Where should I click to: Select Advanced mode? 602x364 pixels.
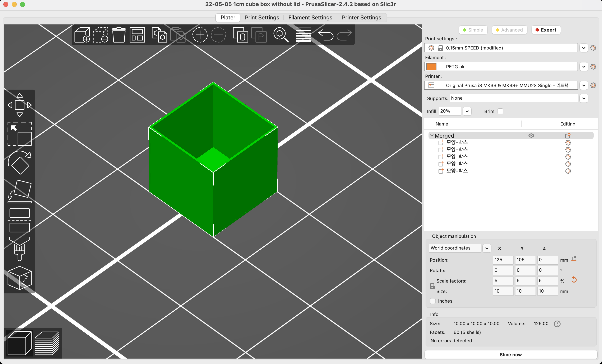pyautogui.click(x=509, y=30)
